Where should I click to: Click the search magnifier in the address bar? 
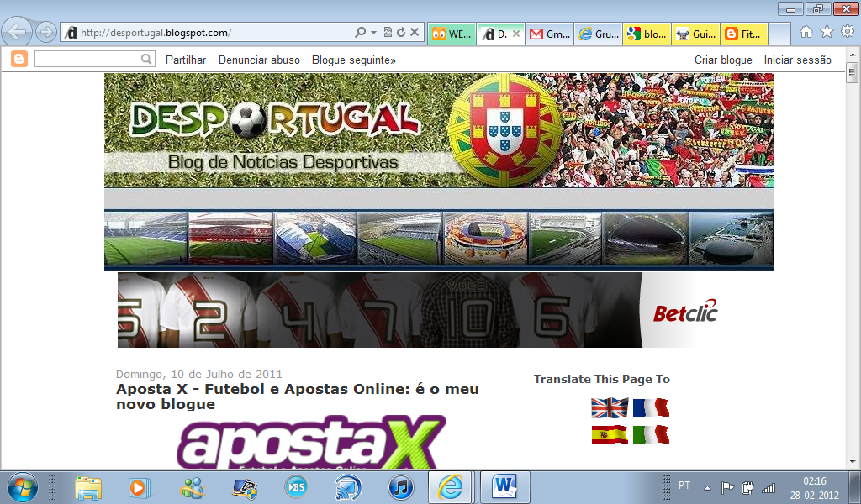pyautogui.click(x=360, y=33)
